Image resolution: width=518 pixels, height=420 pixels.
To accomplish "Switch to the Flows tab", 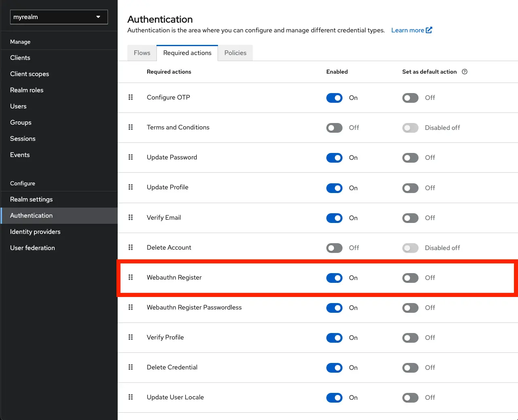I will click(142, 53).
